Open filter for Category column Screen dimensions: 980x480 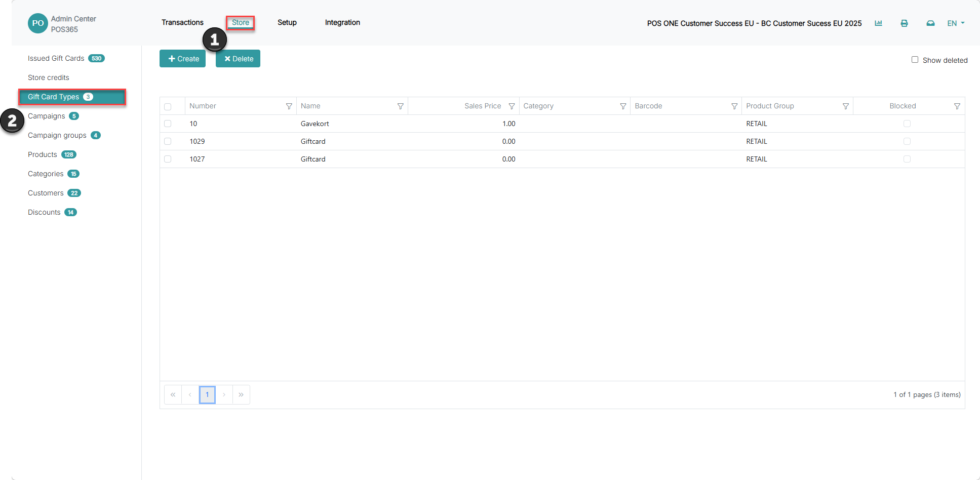pyautogui.click(x=623, y=106)
